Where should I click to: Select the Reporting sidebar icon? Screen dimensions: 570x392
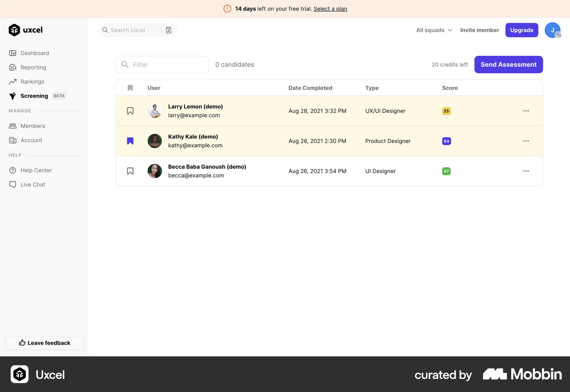pyautogui.click(x=13, y=67)
